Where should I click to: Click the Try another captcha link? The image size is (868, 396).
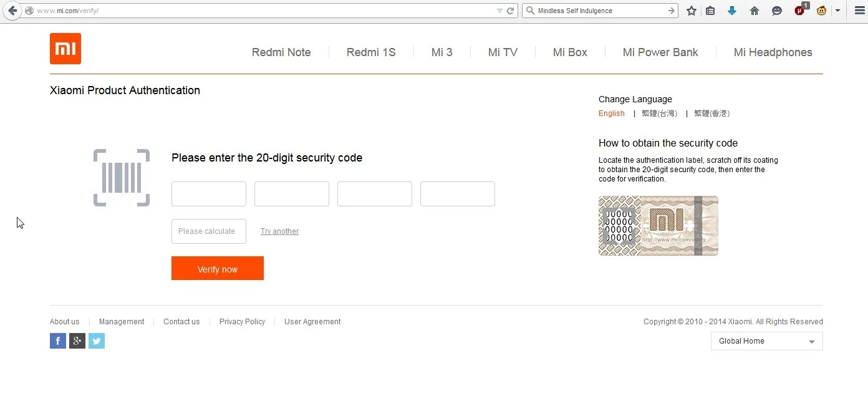[279, 231]
